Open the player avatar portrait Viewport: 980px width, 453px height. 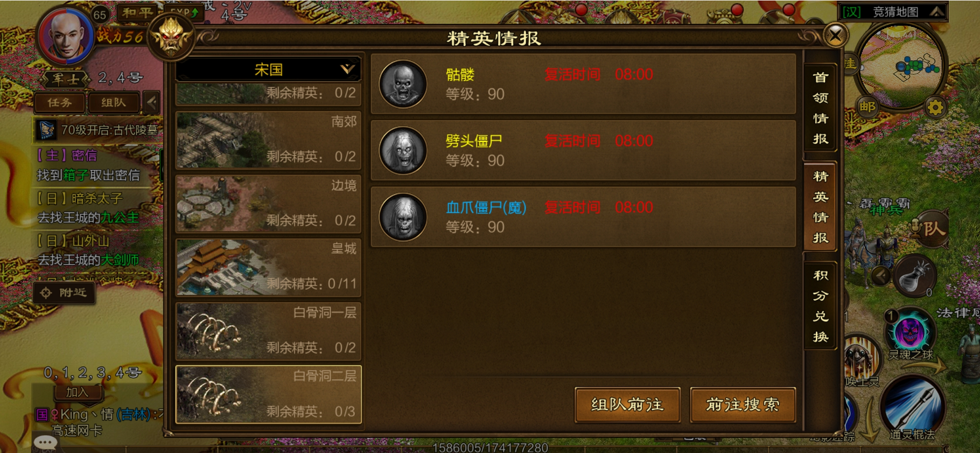pos(66,37)
